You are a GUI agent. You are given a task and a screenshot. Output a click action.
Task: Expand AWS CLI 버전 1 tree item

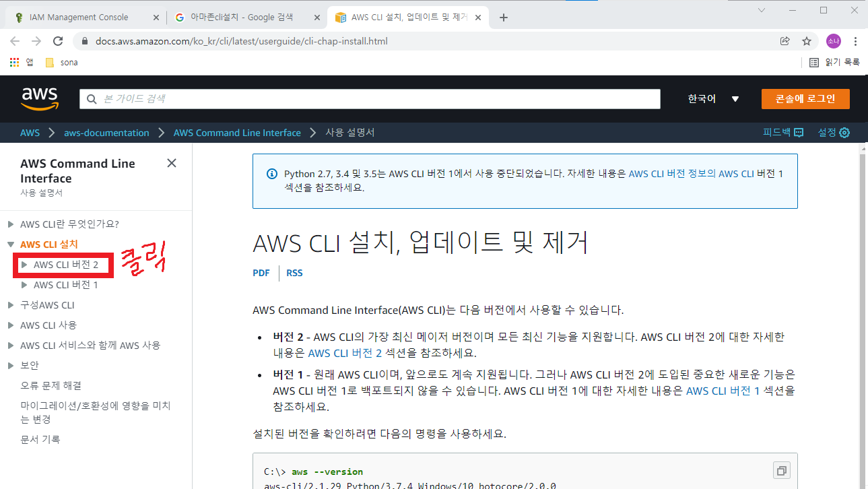pos(24,285)
